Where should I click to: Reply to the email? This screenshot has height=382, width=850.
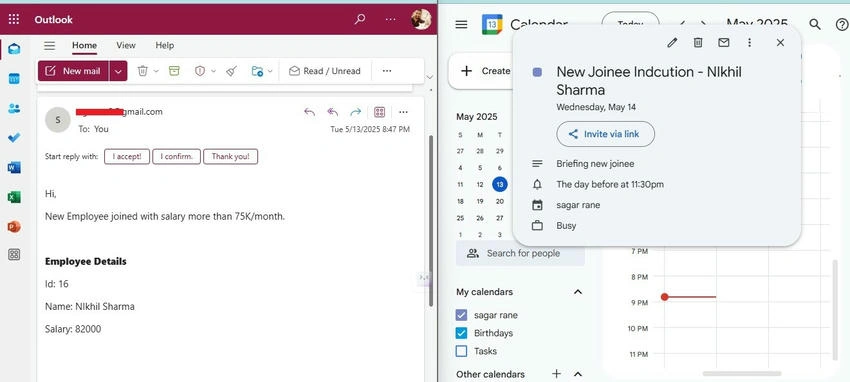[x=310, y=112]
